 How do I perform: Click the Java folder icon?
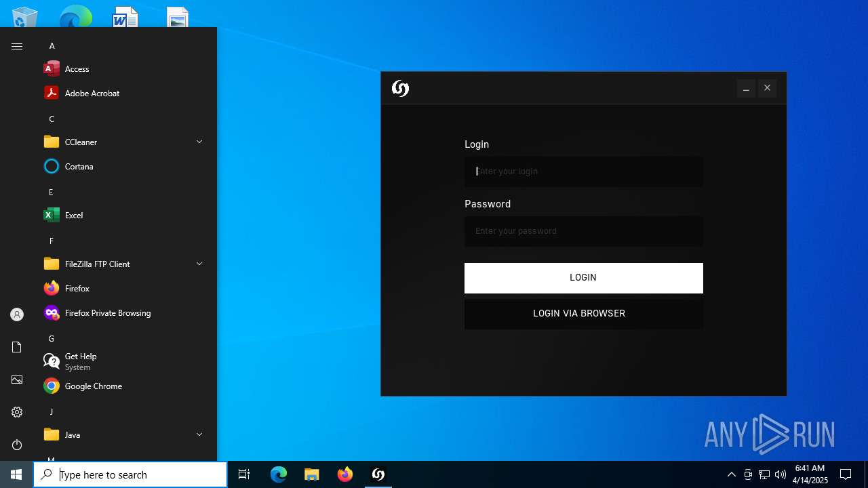coord(52,434)
